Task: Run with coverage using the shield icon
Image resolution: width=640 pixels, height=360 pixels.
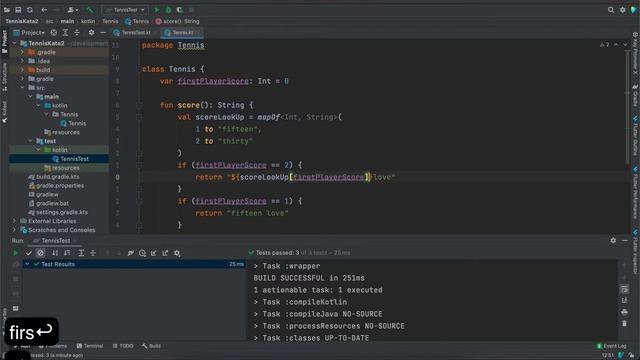Action: [x=180, y=9]
